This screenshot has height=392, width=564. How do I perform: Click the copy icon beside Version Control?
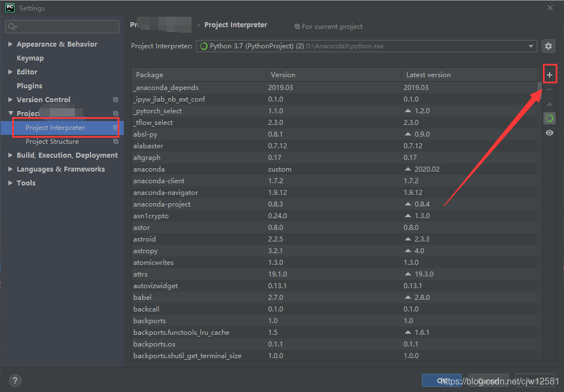(x=115, y=99)
